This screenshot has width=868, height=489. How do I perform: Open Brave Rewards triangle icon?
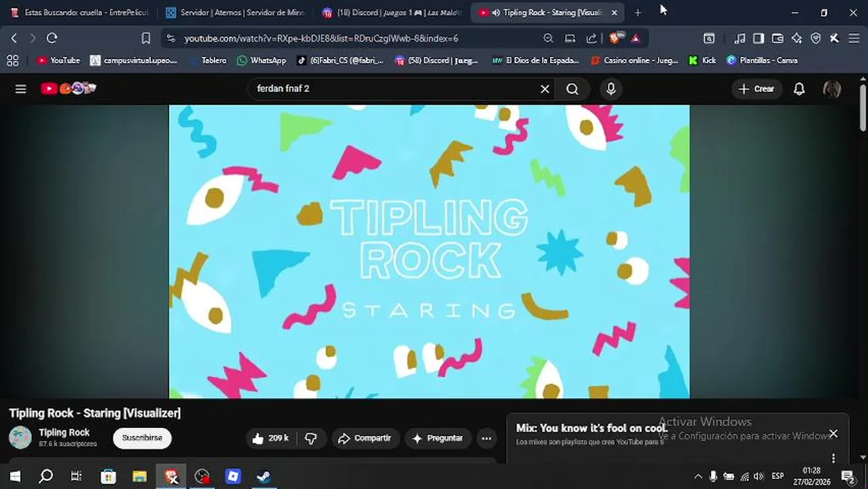636,39
